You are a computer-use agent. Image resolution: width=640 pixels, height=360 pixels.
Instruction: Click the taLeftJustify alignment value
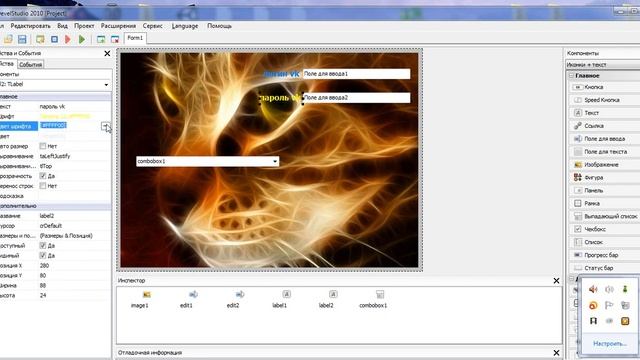[55, 156]
